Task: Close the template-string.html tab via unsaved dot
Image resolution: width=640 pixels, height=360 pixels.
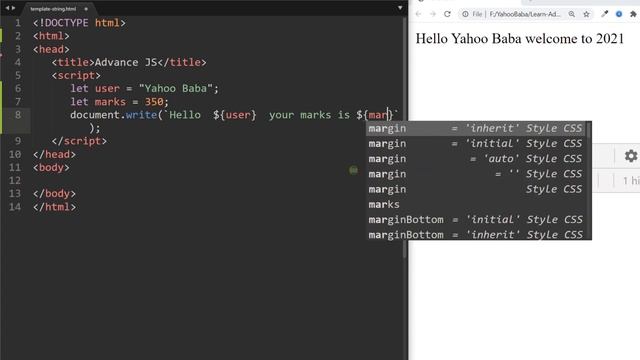Action: [86, 9]
